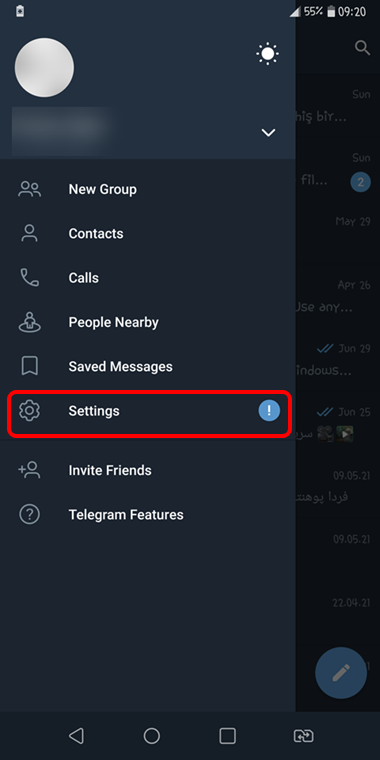
Task: Tap the People Nearby location icon
Action: 30,322
